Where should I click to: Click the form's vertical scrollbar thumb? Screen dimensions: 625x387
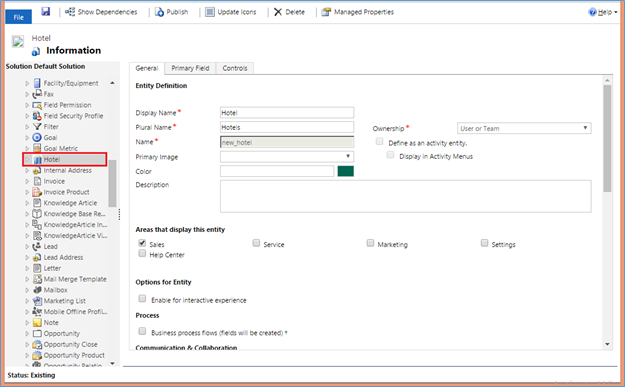tap(607, 138)
